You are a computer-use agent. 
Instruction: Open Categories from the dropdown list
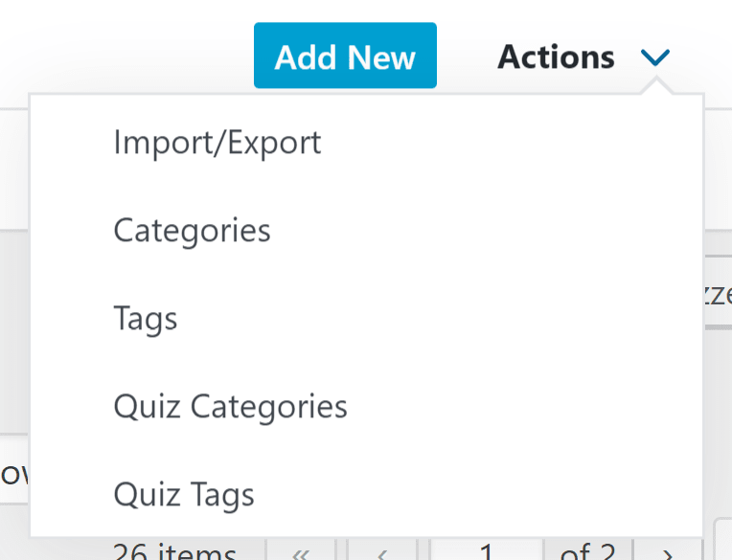192,231
